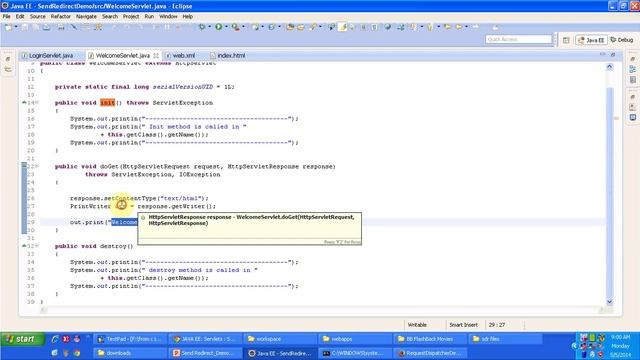Switch to the Java EE perspective
This screenshot has height=360, width=640.
coord(591,40)
